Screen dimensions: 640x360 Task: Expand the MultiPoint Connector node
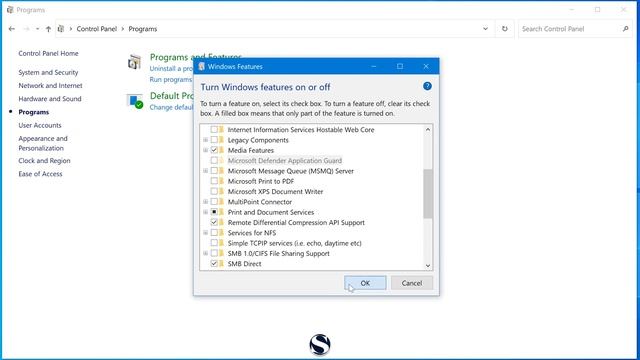click(x=206, y=202)
